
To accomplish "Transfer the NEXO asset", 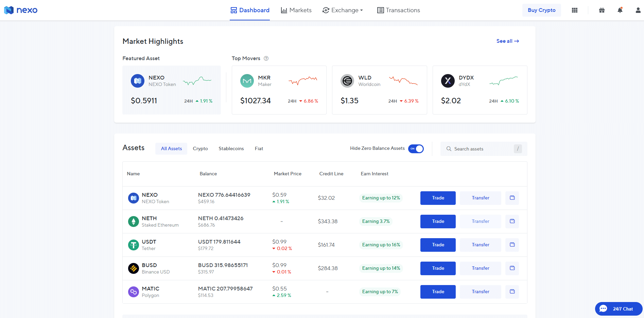I will pyautogui.click(x=481, y=198).
